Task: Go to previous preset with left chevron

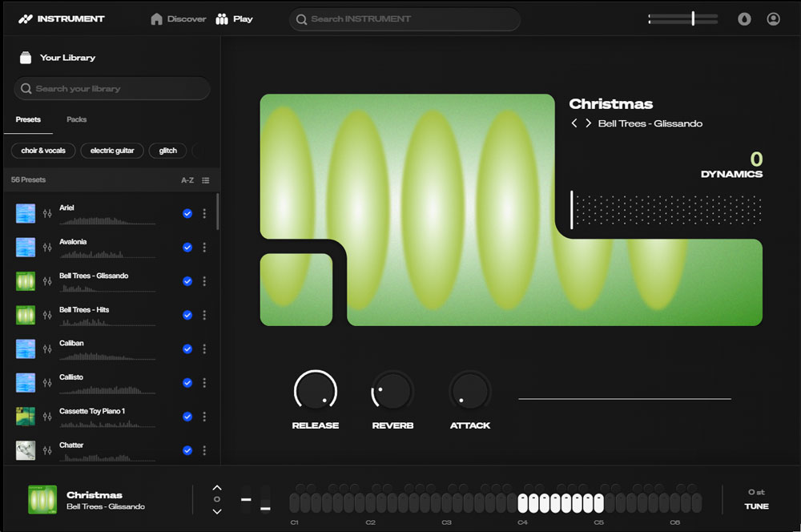Action: (x=574, y=123)
